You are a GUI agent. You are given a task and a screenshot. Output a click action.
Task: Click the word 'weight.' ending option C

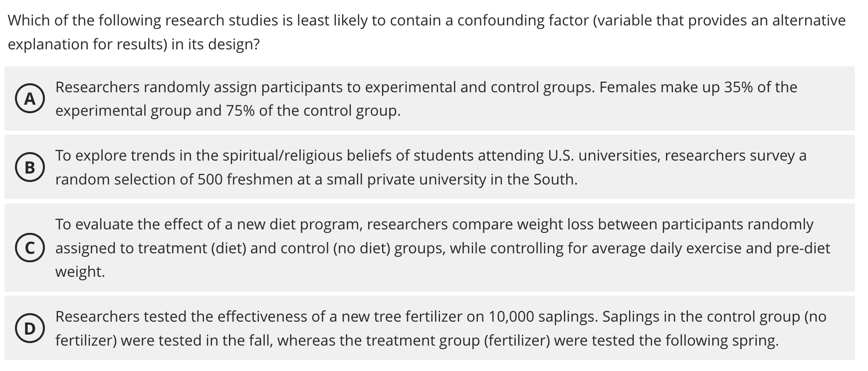[80, 272]
